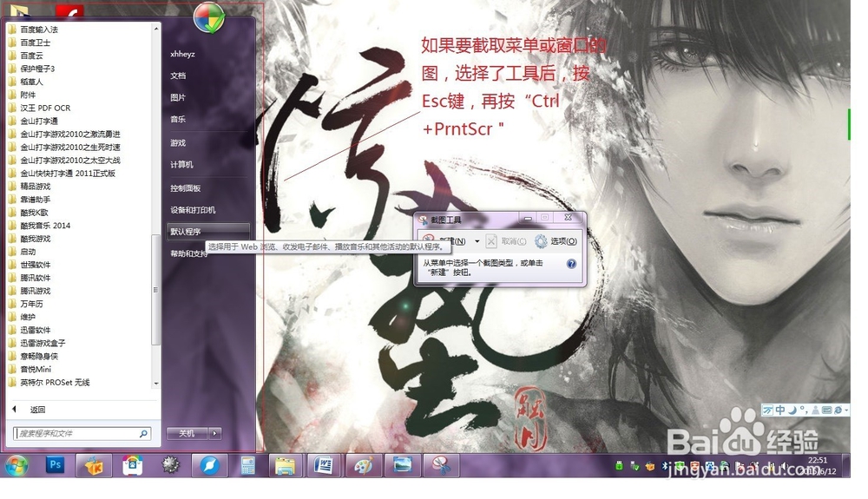868x499 pixels.
Task: Open 图片 in Start menu right pane
Action: tap(178, 97)
